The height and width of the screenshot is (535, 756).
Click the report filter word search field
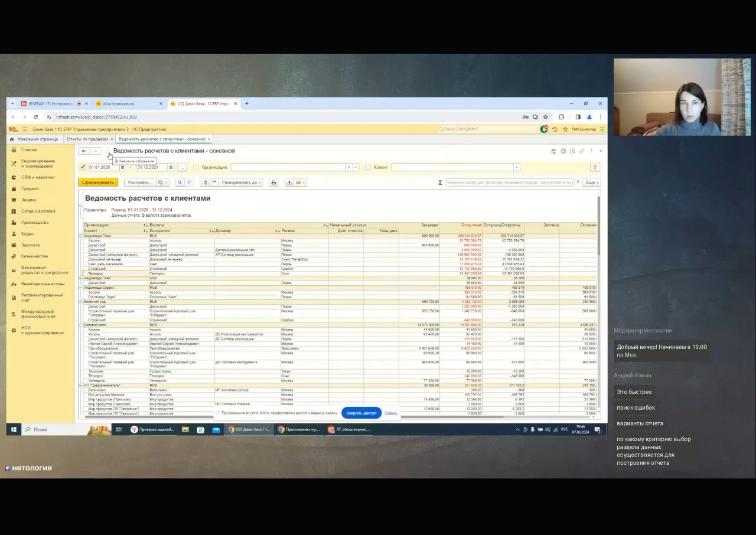click(510, 182)
